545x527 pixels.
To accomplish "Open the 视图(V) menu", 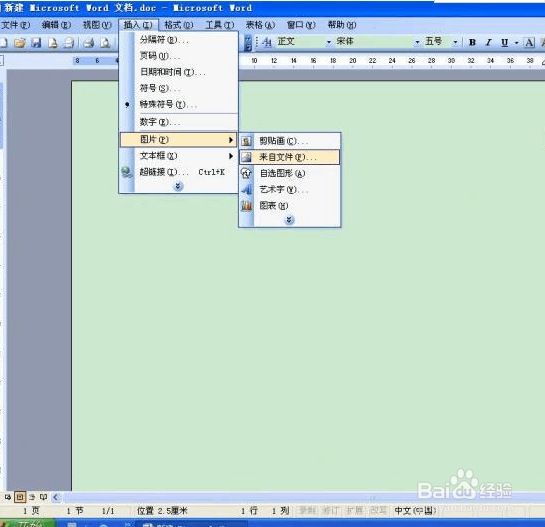I will point(97,25).
